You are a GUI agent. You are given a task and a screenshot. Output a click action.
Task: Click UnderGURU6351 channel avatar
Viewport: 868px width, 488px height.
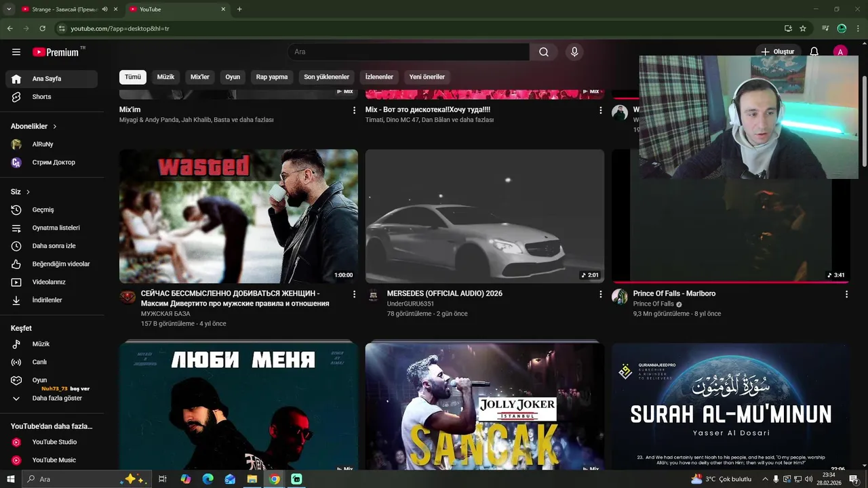point(374,296)
